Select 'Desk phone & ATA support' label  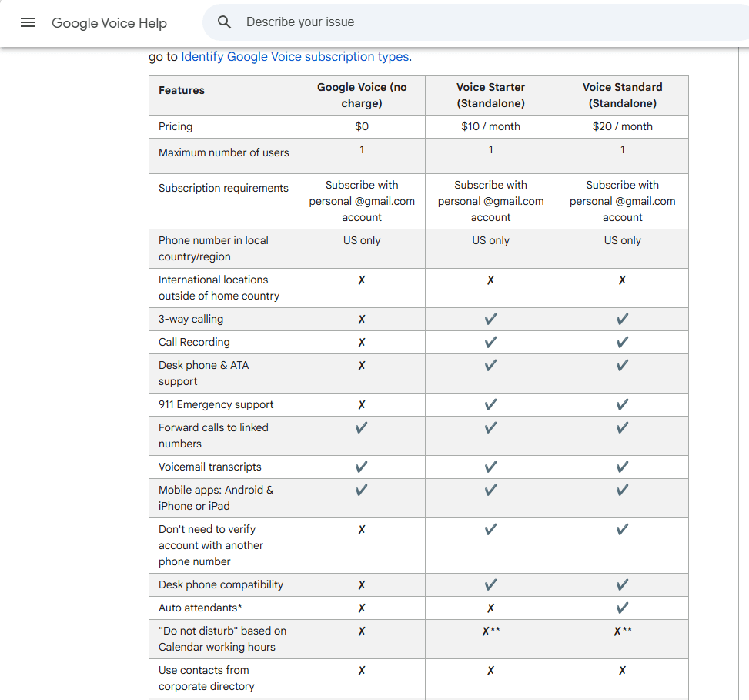(x=203, y=373)
